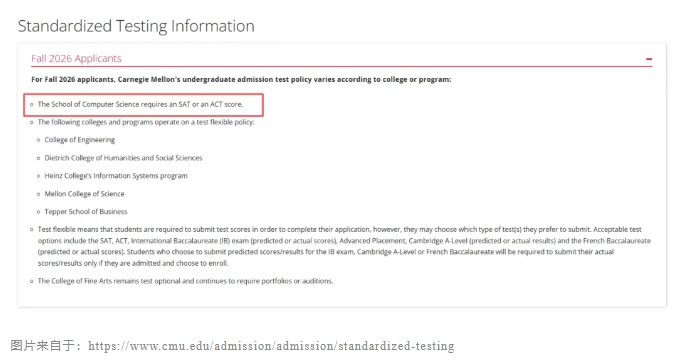Click the bullet before School of Computer Science

pyautogui.click(x=32, y=105)
